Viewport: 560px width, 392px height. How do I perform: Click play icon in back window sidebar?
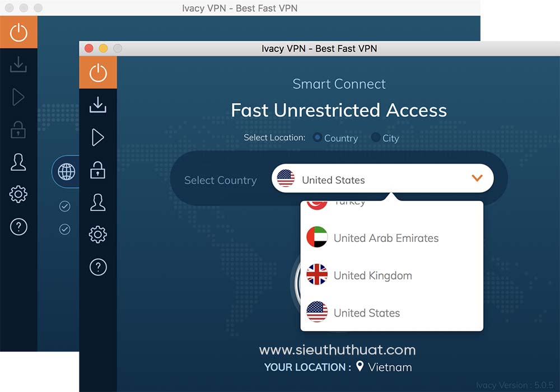pyautogui.click(x=18, y=97)
